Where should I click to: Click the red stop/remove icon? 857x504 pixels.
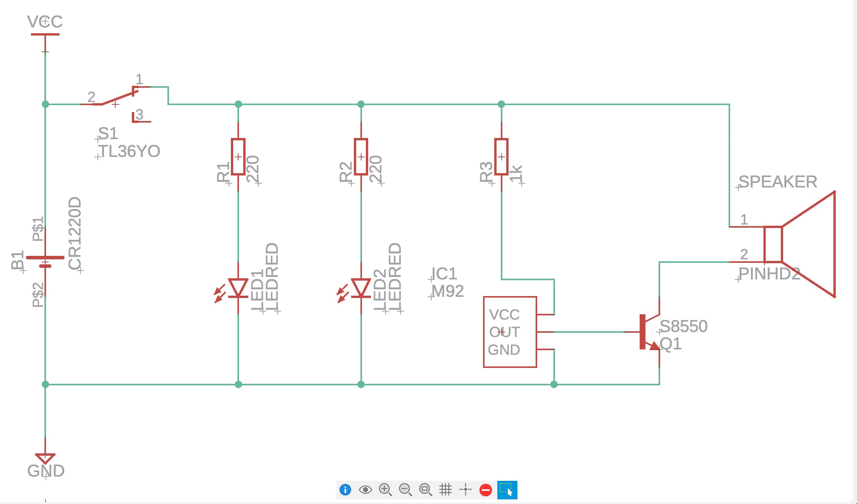tap(486, 489)
